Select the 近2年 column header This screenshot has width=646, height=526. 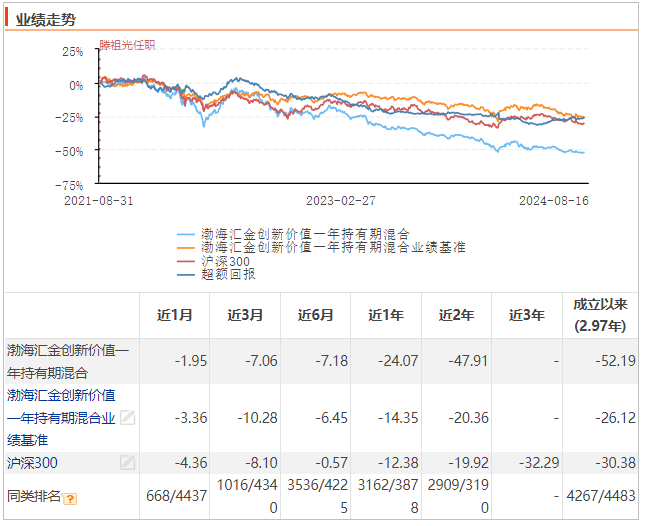coord(456,315)
